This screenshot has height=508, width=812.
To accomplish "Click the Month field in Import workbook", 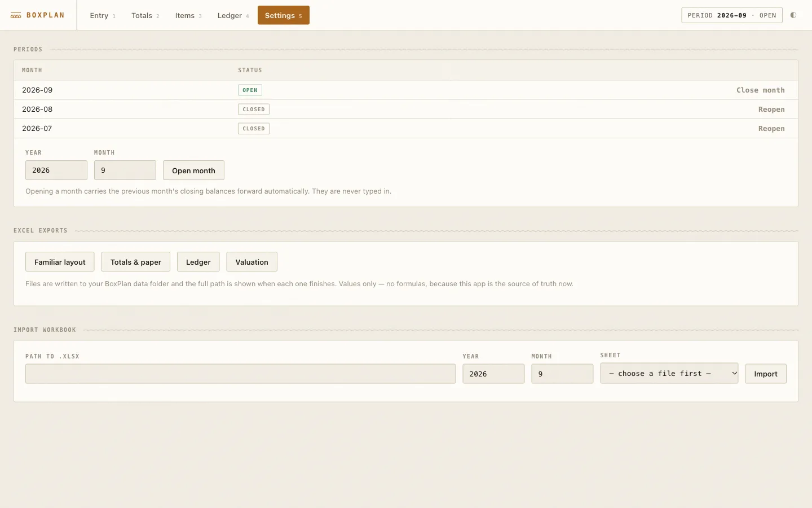I will point(562,374).
